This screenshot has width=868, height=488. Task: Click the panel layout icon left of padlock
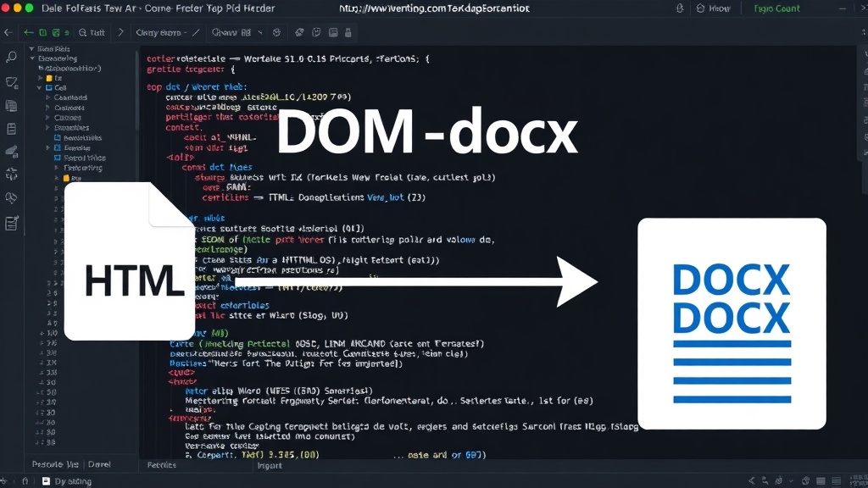point(333,33)
